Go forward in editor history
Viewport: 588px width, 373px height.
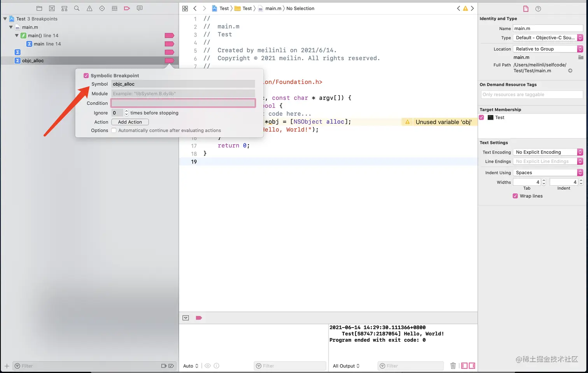pos(204,8)
